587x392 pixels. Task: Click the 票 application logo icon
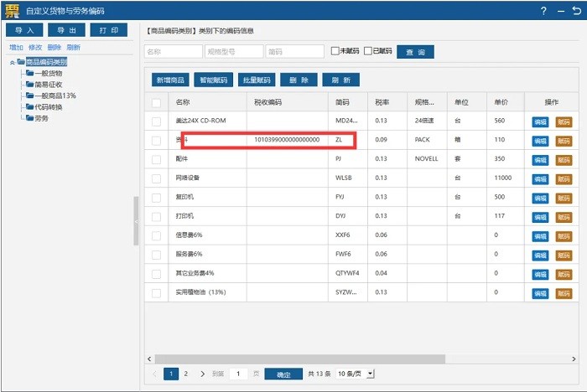coord(11,11)
